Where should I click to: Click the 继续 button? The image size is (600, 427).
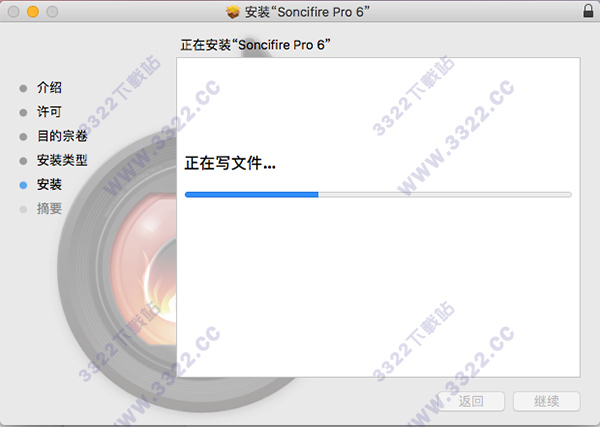pos(546,401)
